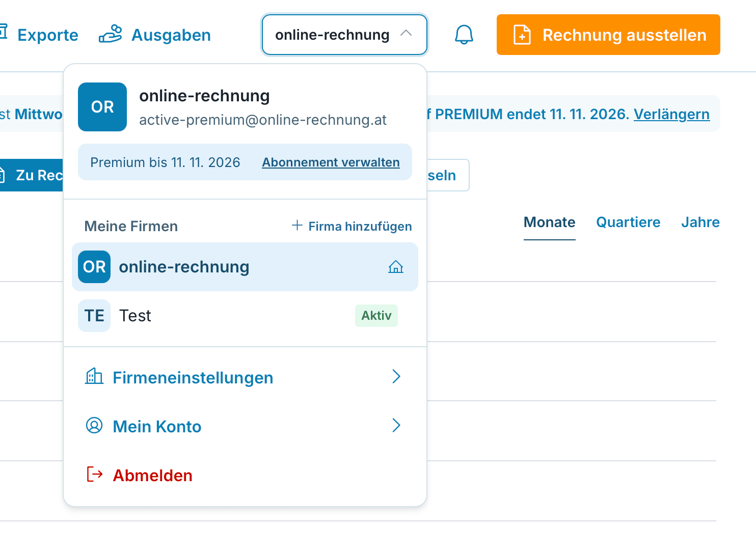Click the TE avatar of the Test company

pos(94,316)
